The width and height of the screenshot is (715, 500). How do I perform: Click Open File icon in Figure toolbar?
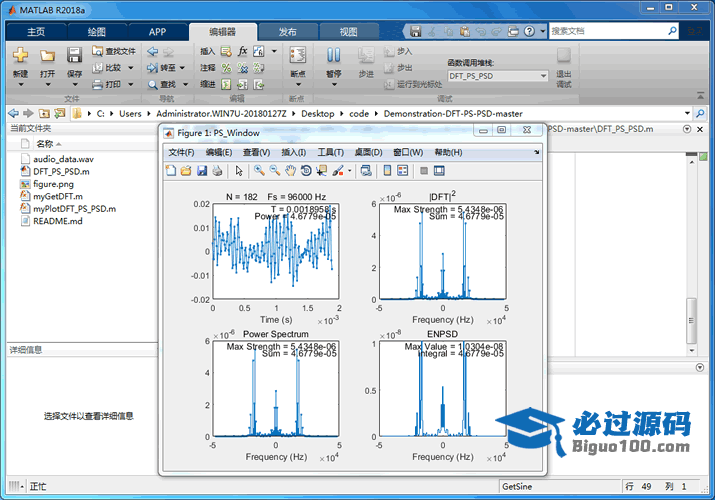[x=186, y=171]
